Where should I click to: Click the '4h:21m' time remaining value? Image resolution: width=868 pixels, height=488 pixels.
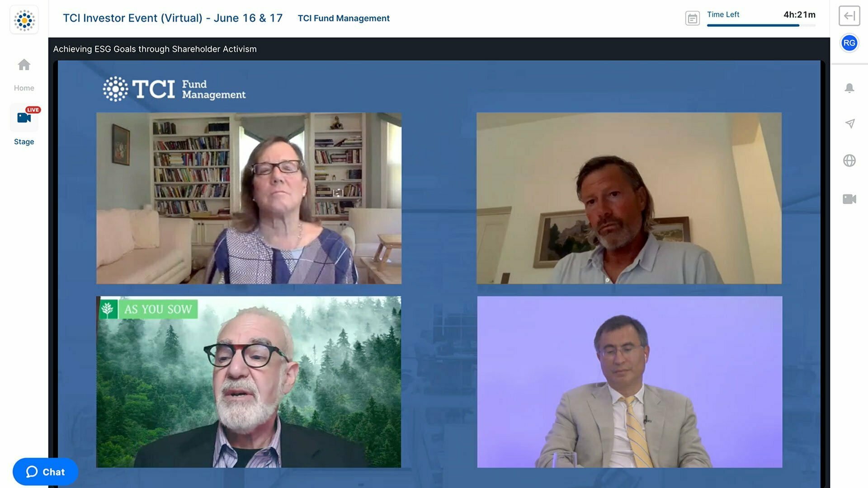[x=800, y=14]
